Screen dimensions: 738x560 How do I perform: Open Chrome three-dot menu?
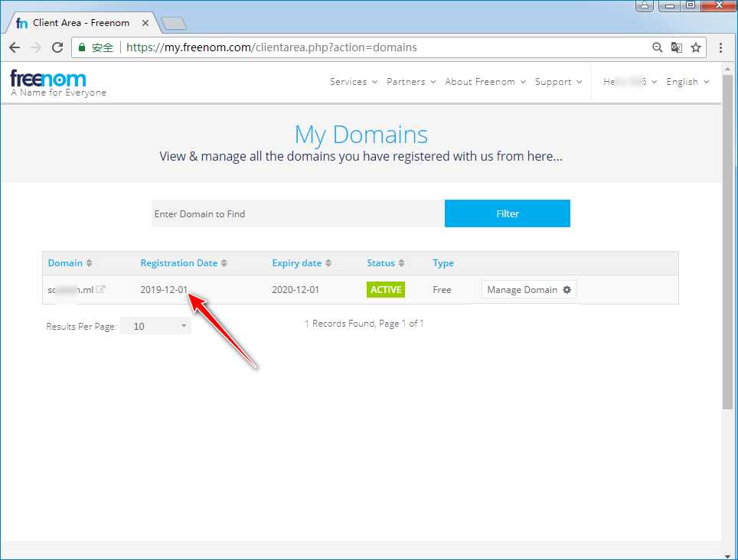coord(720,47)
